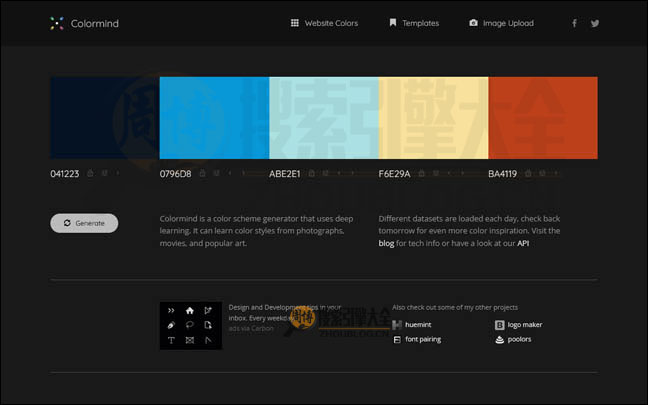Click the 'Design and Development tips' ad text

click(285, 312)
